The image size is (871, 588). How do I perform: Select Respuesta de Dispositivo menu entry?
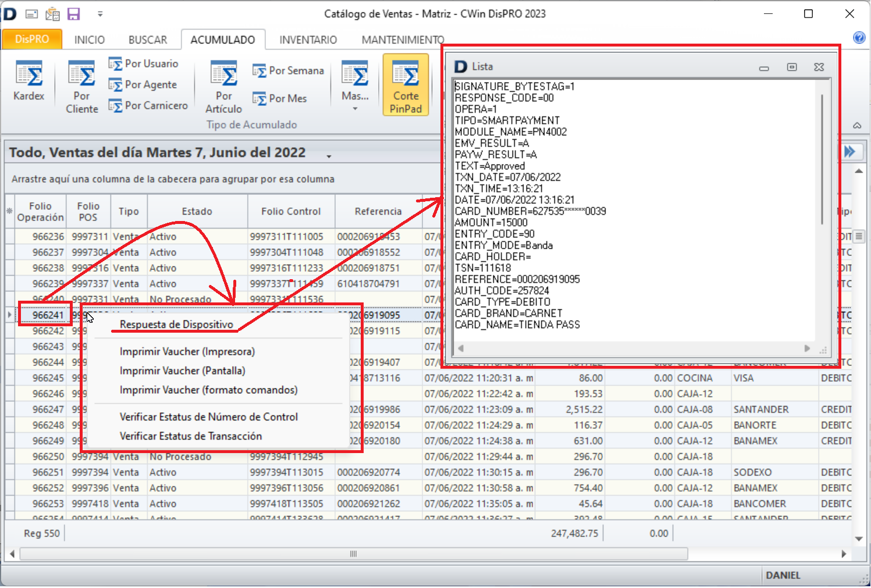(x=176, y=325)
